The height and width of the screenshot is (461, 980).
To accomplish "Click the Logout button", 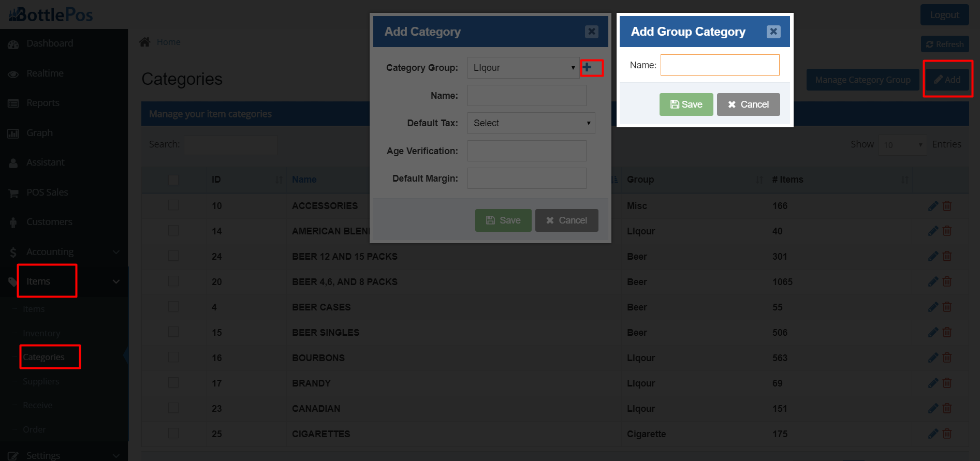I will 944,15.
